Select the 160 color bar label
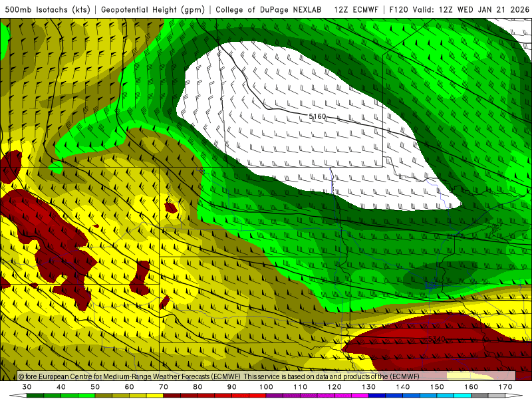 tap(471, 387)
